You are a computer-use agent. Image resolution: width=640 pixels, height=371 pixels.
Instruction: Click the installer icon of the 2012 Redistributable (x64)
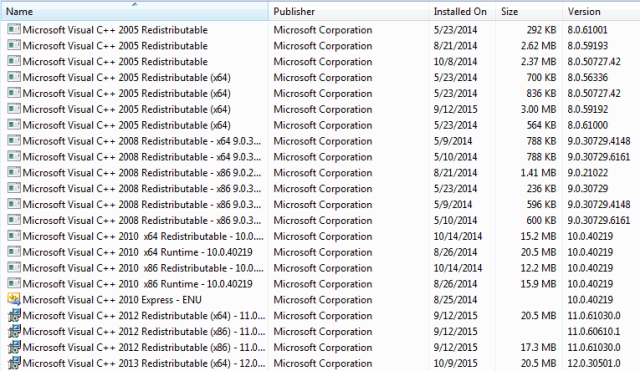[14, 315]
